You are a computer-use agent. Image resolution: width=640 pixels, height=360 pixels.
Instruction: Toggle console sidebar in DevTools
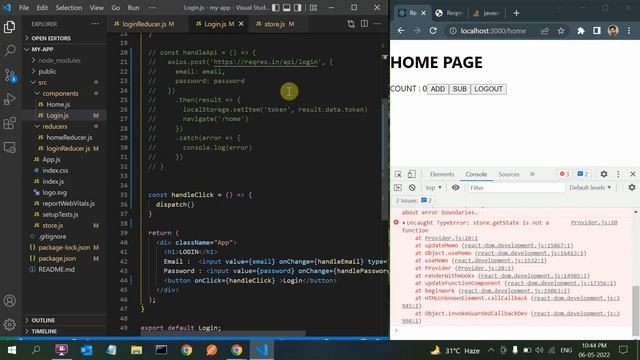coord(398,188)
